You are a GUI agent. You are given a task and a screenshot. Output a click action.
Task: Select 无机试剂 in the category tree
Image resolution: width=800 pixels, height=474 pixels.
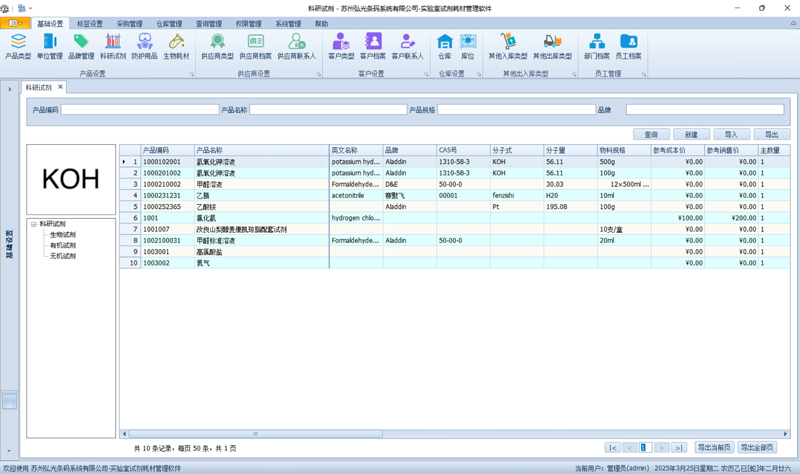(63, 256)
